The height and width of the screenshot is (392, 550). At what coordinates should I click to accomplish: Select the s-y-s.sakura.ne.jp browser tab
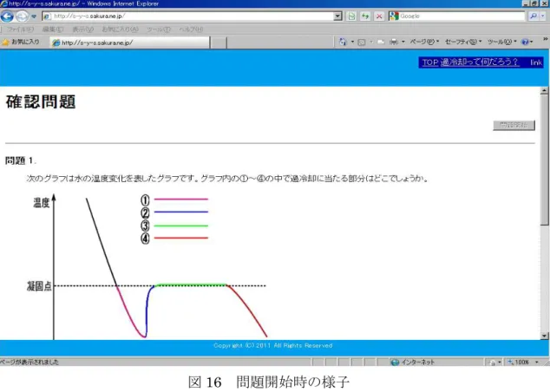130,42
